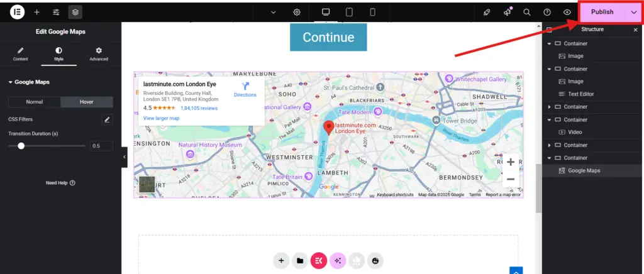Viewport: 644px width, 274px height.
Task: Click the Tate Modern map marker
Action: click(x=378, y=112)
